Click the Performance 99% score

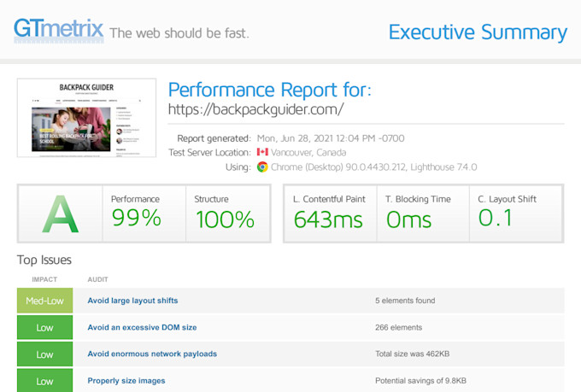click(x=137, y=218)
